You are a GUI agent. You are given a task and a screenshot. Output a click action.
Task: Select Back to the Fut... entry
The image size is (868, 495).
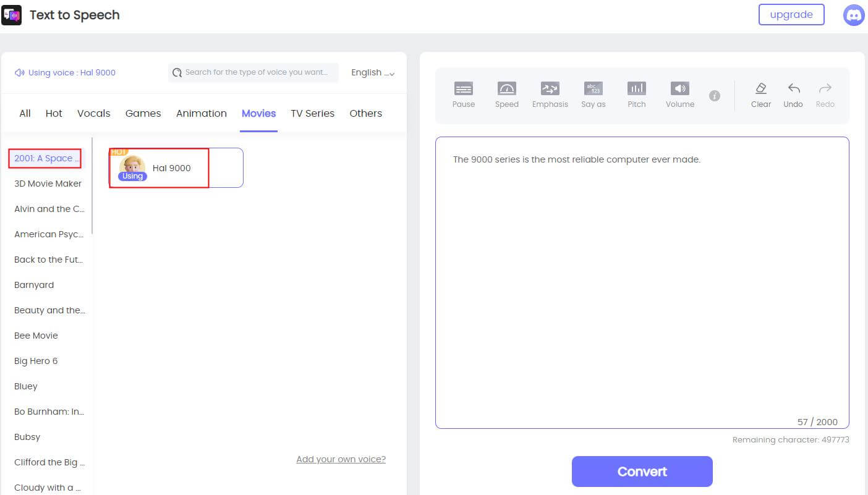click(48, 260)
